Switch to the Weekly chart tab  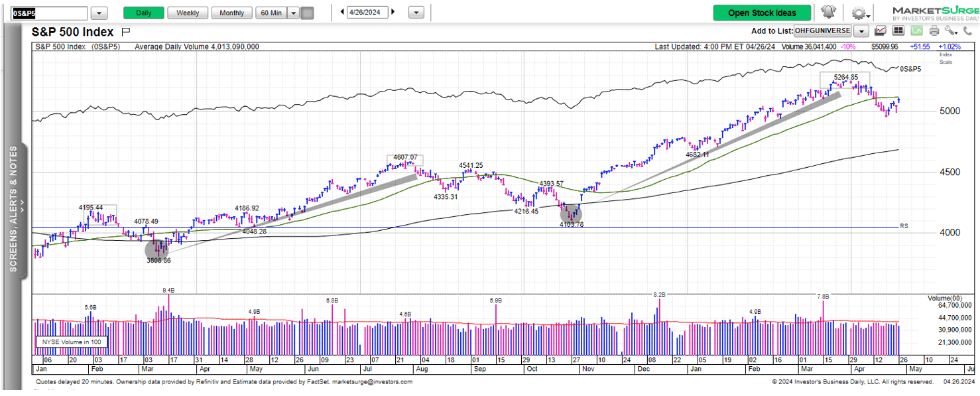[x=188, y=12]
